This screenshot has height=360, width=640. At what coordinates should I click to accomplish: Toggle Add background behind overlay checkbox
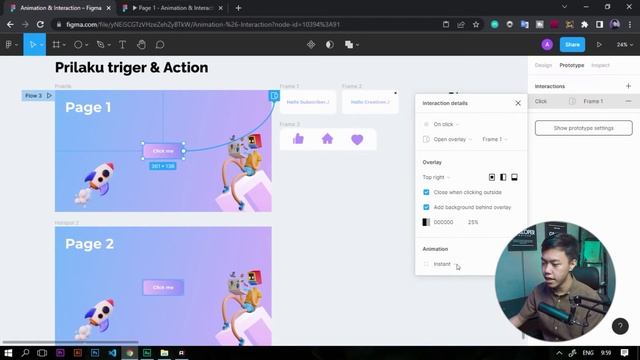click(x=426, y=207)
